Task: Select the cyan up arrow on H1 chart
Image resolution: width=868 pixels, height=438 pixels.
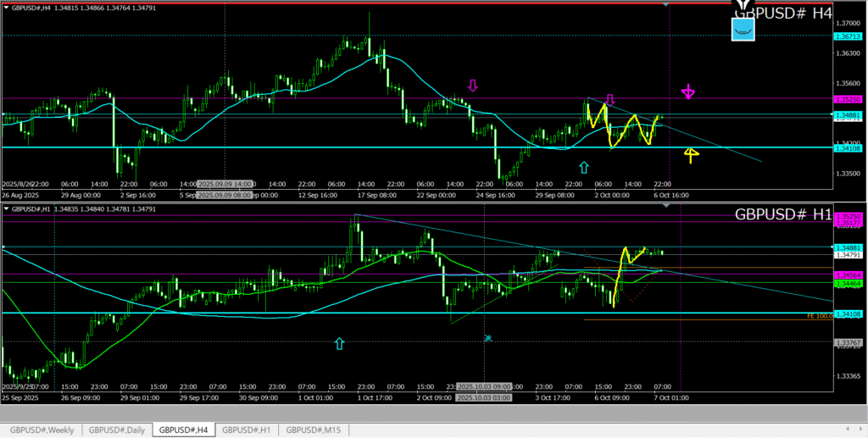Action: [340, 343]
